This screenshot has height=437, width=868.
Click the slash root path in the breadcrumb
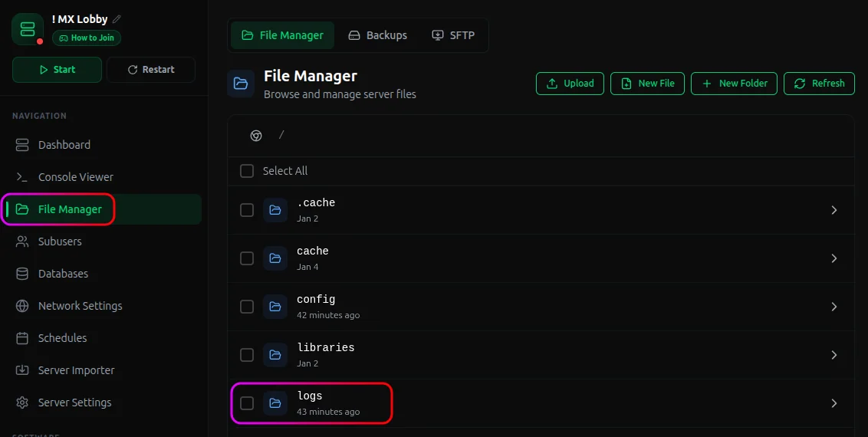281,135
